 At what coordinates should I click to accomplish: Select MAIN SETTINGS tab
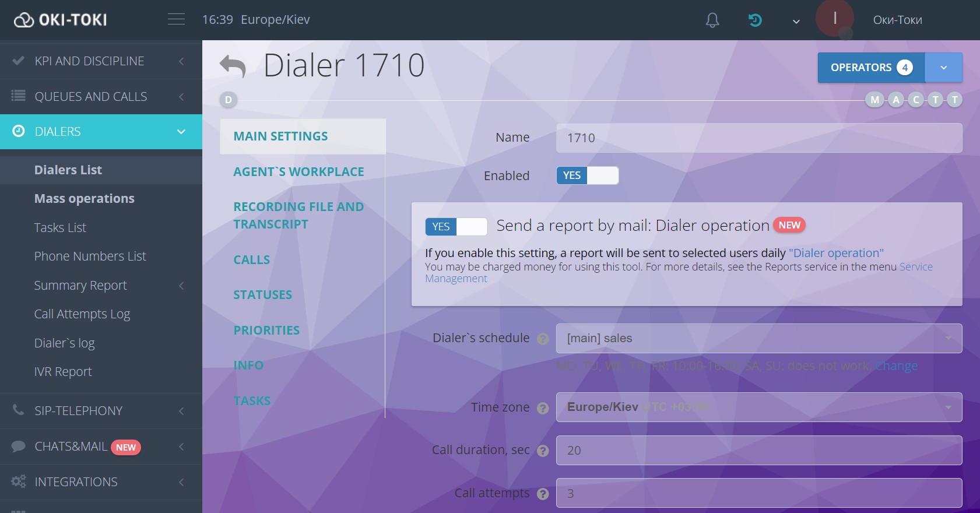pyautogui.click(x=303, y=136)
